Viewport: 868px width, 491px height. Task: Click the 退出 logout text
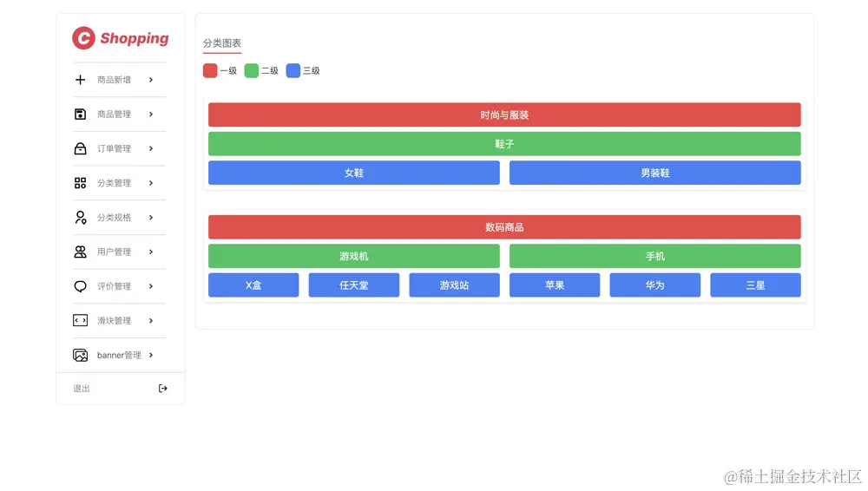82,389
